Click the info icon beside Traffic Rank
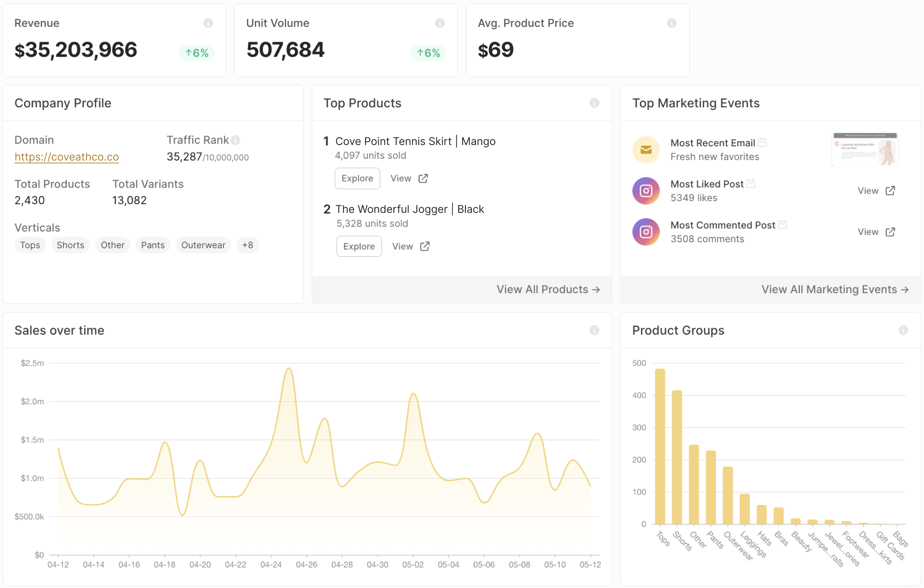The image size is (924, 588). pyautogui.click(x=235, y=140)
